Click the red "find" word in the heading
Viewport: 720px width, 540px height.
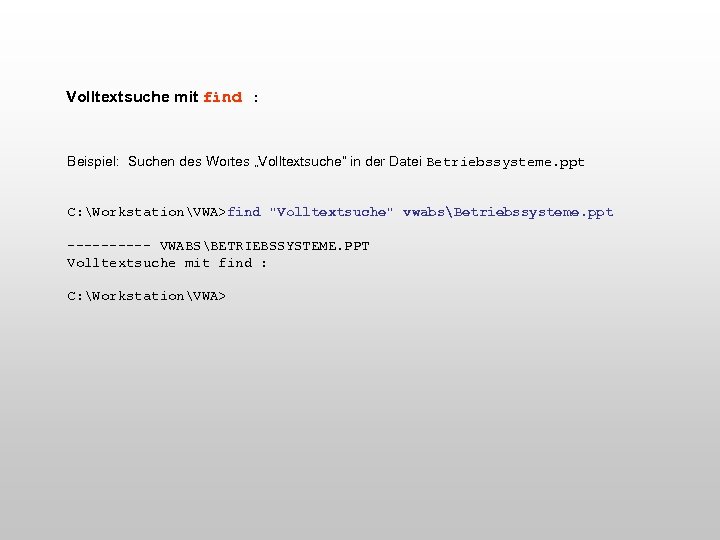[x=223, y=97]
